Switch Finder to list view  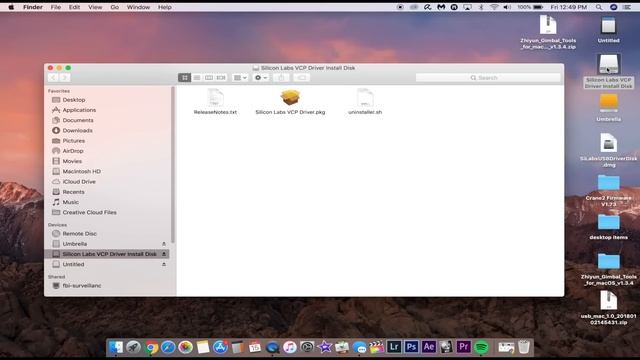point(197,78)
